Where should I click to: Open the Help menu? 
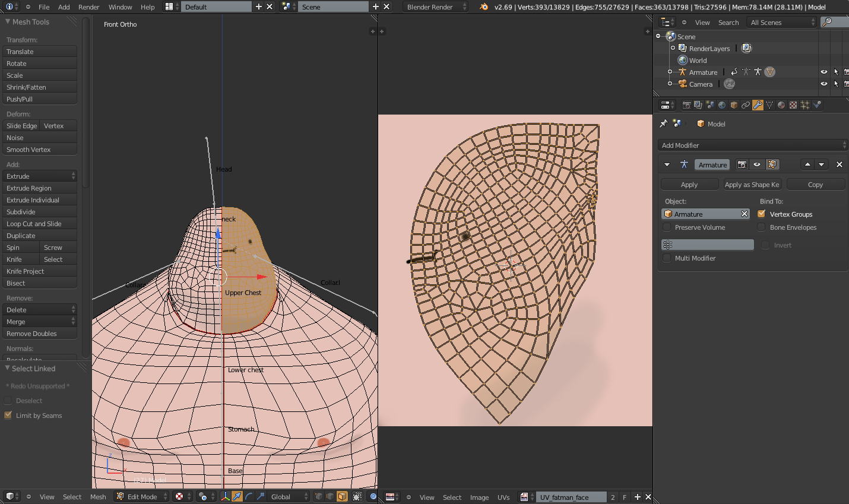(x=147, y=7)
